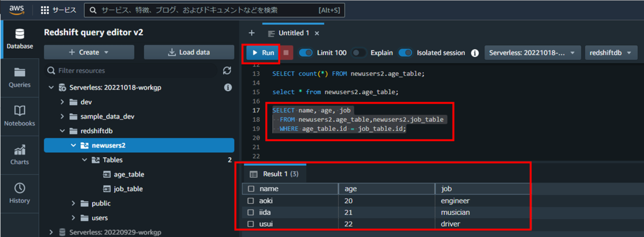The image size is (644, 237).
Task: Collapse the Tables node
Action: (x=85, y=160)
